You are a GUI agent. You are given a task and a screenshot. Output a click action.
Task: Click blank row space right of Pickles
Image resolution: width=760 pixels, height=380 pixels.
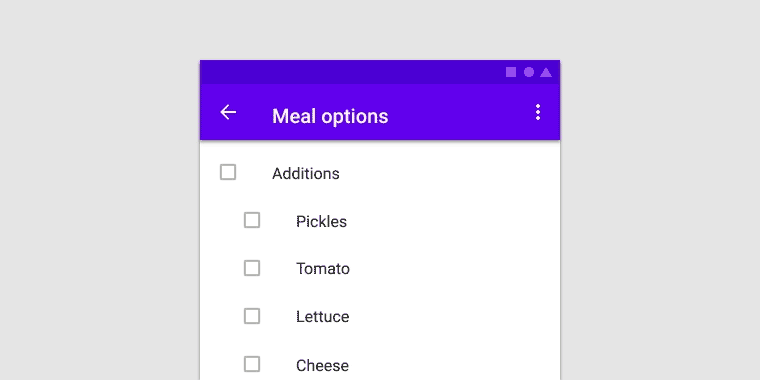453,221
